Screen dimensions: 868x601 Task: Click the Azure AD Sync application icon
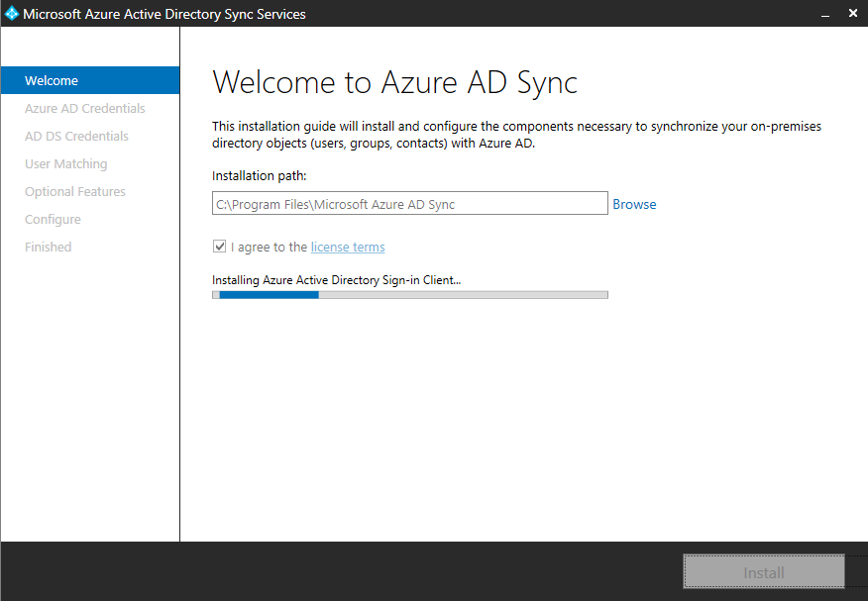point(11,13)
